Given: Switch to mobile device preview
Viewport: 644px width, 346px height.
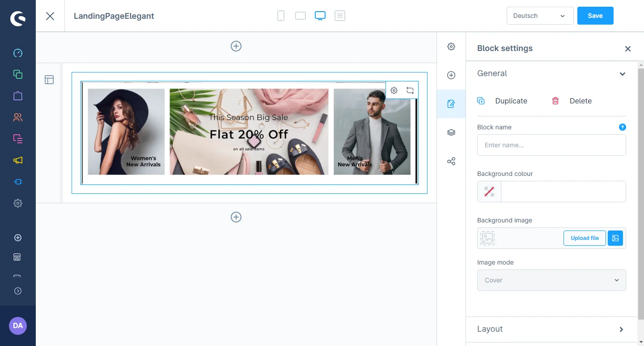Looking at the screenshot, I should click(x=281, y=16).
